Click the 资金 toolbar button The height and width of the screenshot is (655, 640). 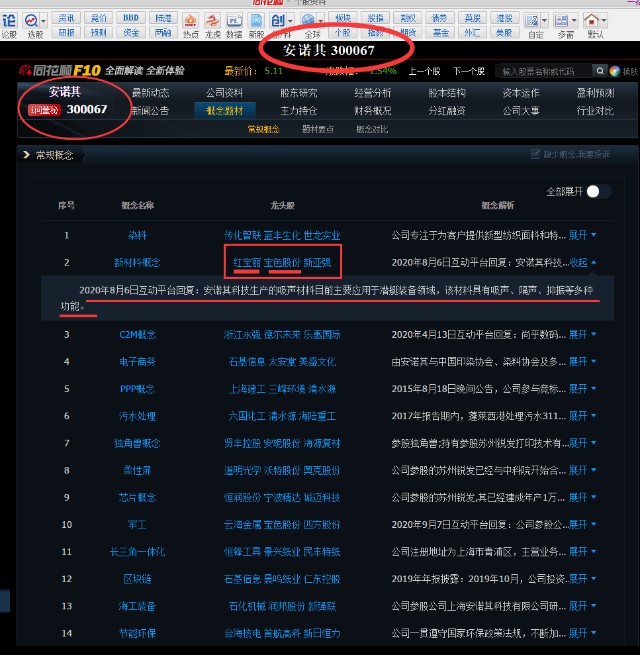point(131,32)
